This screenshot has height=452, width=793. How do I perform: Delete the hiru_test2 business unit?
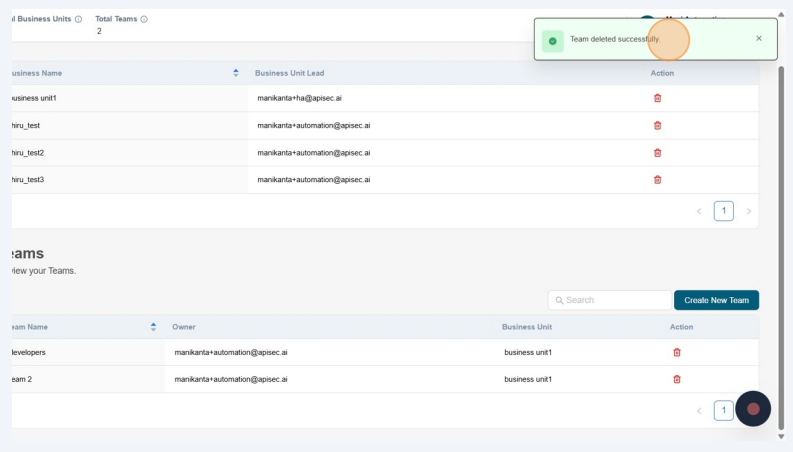(x=657, y=153)
